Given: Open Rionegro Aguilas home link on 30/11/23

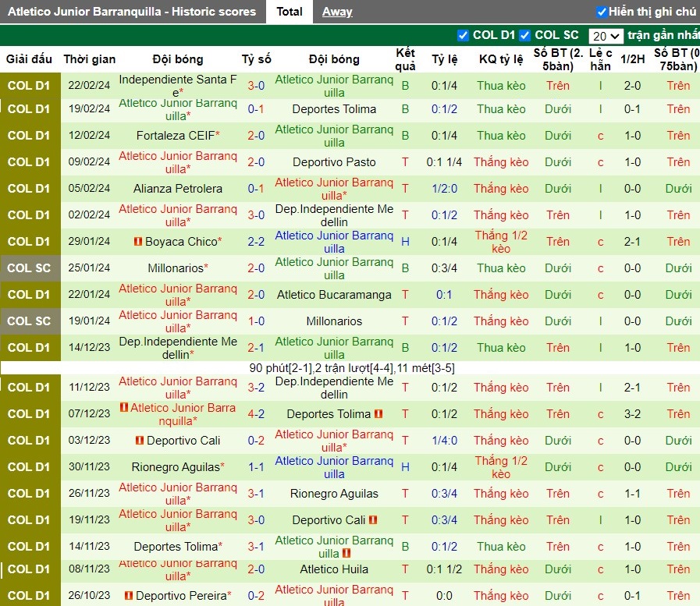Looking at the screenshot, I should [176, 466].
